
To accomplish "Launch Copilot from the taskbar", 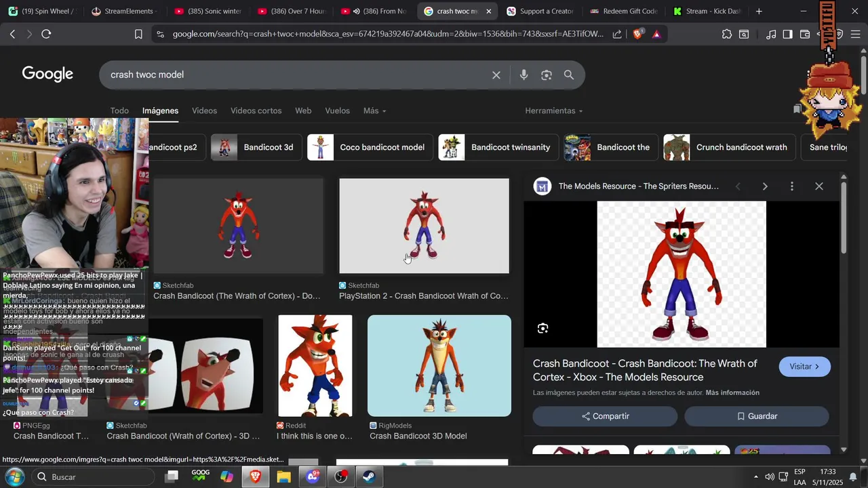I will tap(227, 476).
